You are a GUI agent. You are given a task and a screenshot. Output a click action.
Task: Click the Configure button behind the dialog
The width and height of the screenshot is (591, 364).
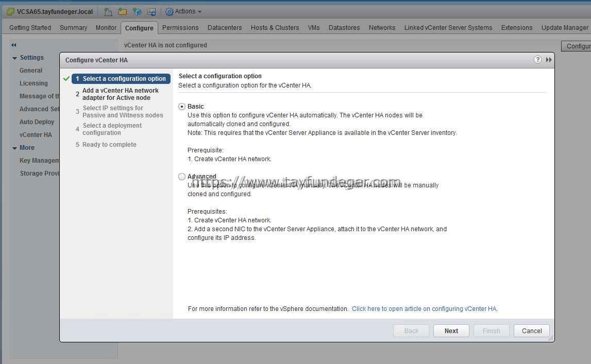tap(576, 46)
